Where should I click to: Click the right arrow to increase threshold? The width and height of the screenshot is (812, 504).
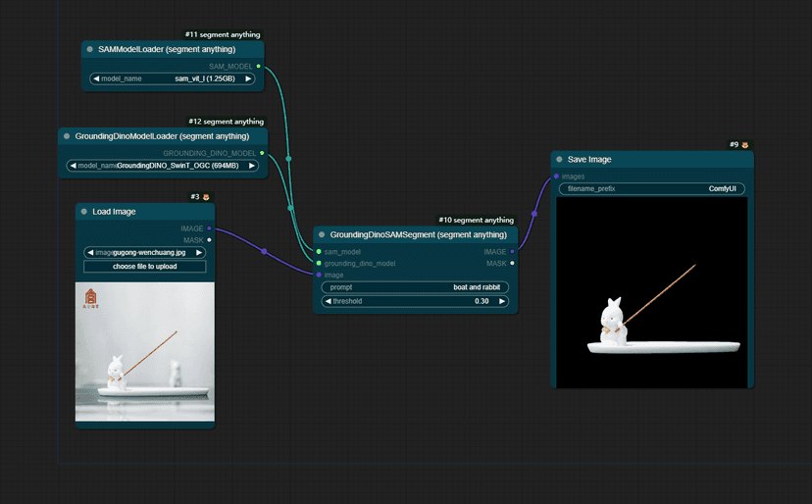coord(503,301)
